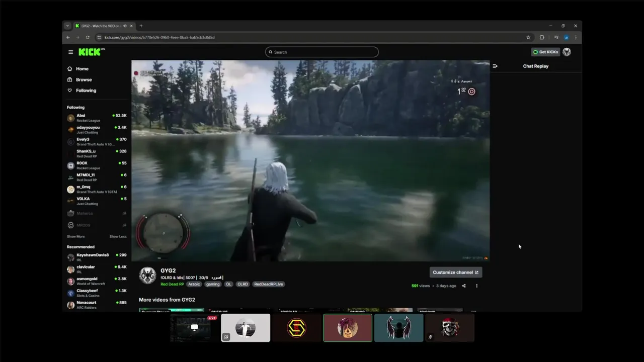Open clavicular recommended channel
The height and width of the screenshot is (362, 644).
[97, 269]
